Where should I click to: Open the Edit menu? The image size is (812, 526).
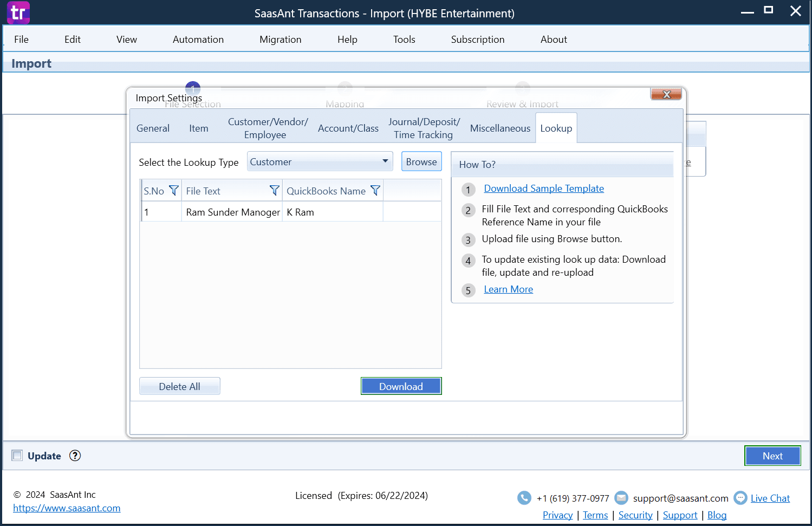tap(73, 40)
